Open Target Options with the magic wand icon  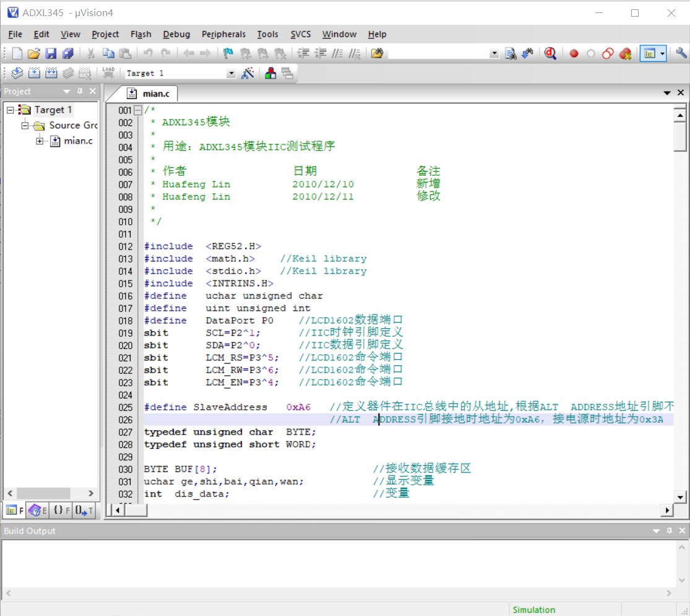pos(248,73)
